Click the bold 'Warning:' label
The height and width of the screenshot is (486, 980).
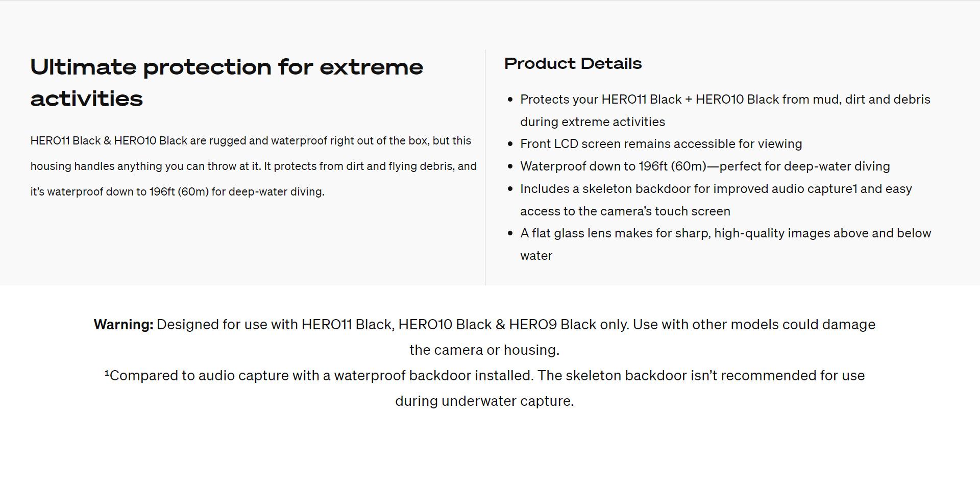click(x=124, y=325)
